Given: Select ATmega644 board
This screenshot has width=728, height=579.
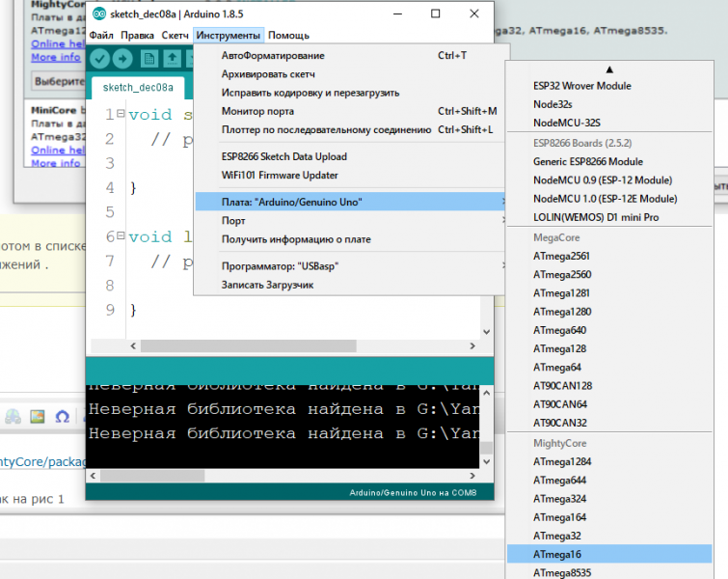Looking at the screenshot, I should click(609, 481).
